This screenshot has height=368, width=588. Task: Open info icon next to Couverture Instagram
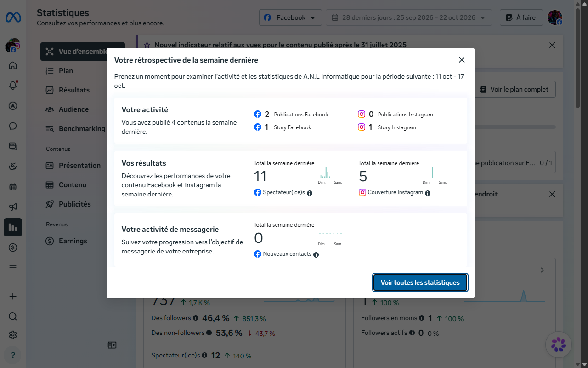click(428, 193)
